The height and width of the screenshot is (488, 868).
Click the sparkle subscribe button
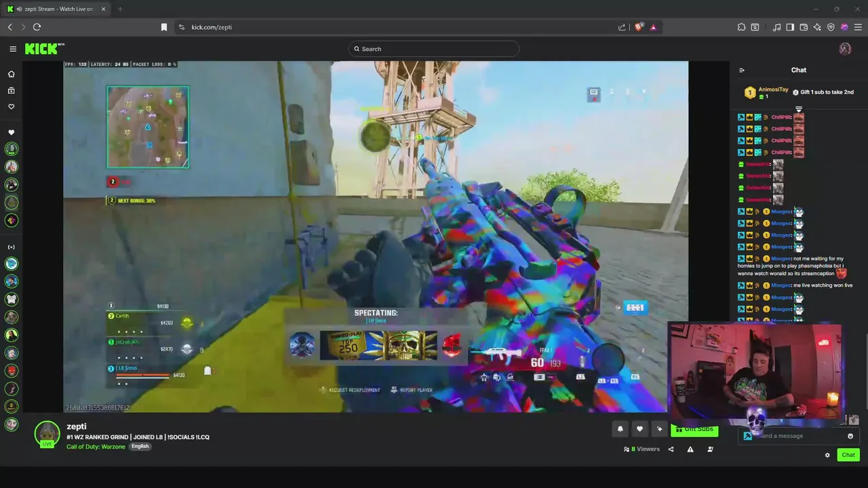[659, 428]
